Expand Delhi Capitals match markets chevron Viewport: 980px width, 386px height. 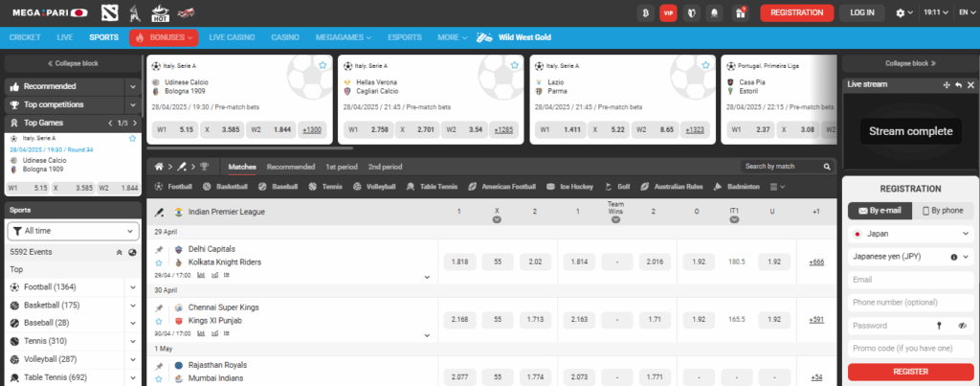427,277
